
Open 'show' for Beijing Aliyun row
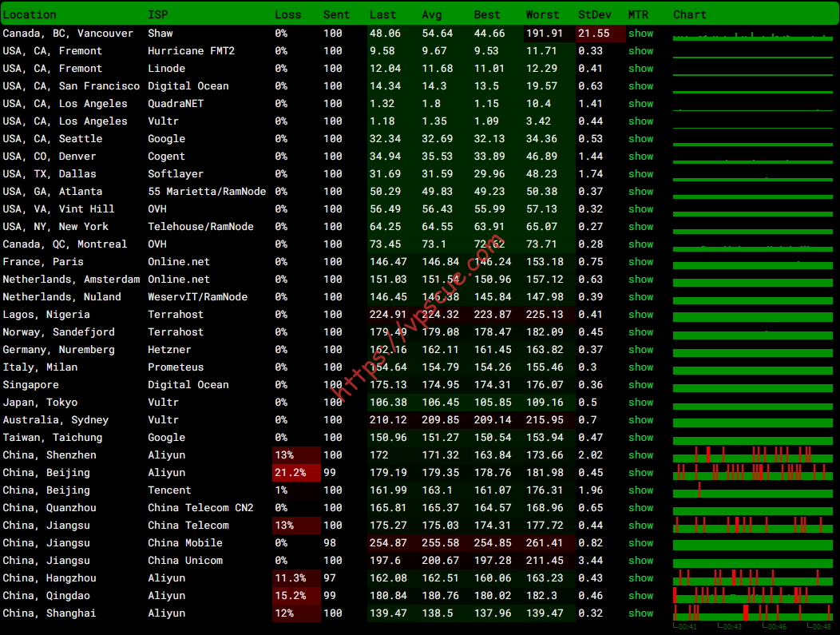(640, 473)
